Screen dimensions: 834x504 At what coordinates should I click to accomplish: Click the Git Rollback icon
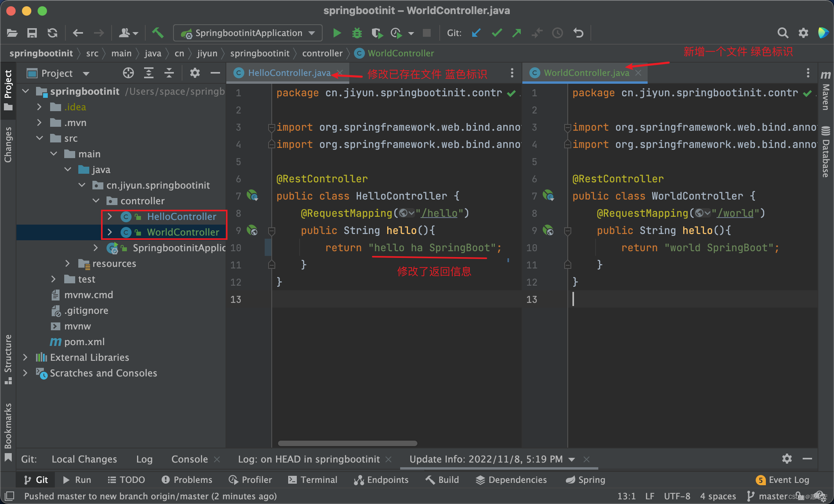(578, 33)
